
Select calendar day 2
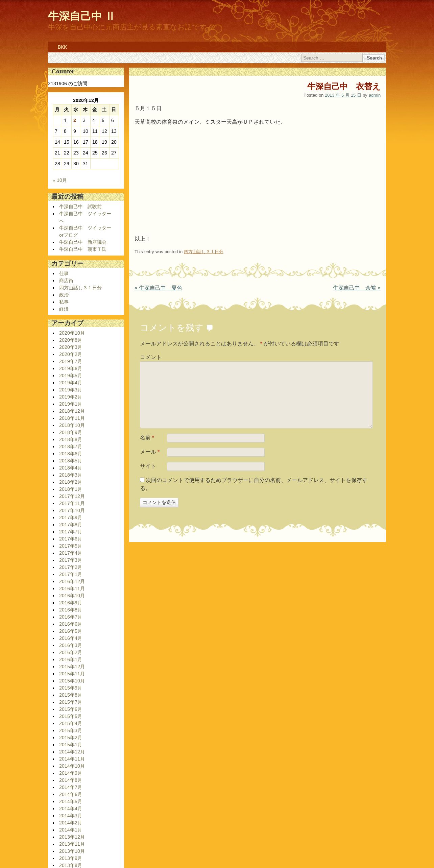[x=75, y=120]
